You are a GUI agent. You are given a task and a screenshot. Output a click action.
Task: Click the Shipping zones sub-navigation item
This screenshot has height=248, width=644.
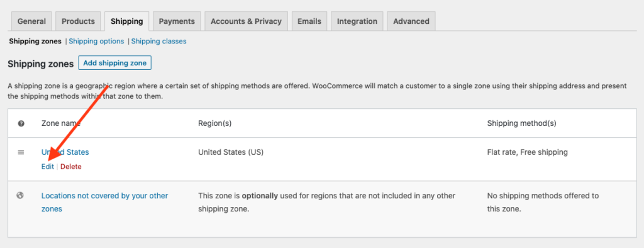coord(35,41)
